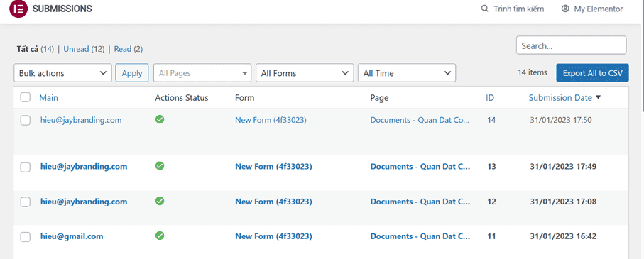Open My Elementor link
Image resolution: width=644 pixels, height=259 pixels.
click(x=599, y=9)
